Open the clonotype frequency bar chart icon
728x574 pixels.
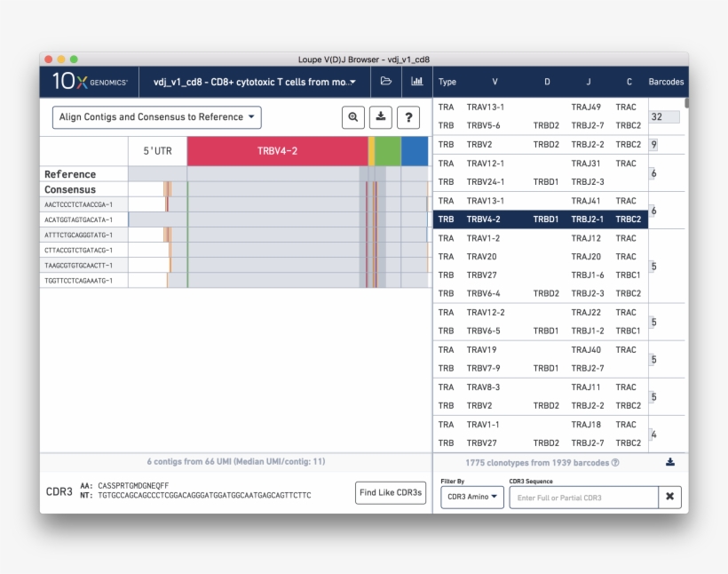417,81
